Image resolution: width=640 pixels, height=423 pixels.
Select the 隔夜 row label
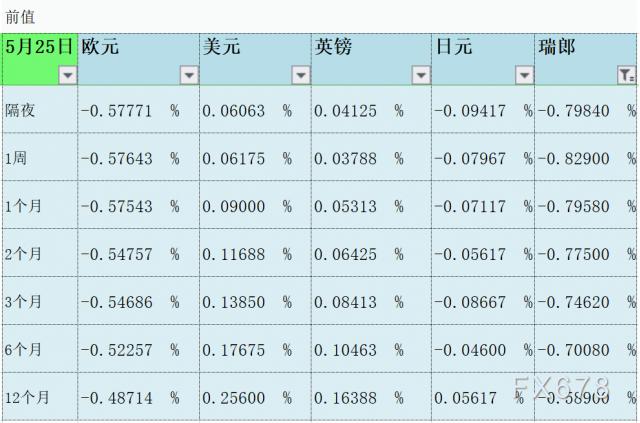tap(40, 109)
